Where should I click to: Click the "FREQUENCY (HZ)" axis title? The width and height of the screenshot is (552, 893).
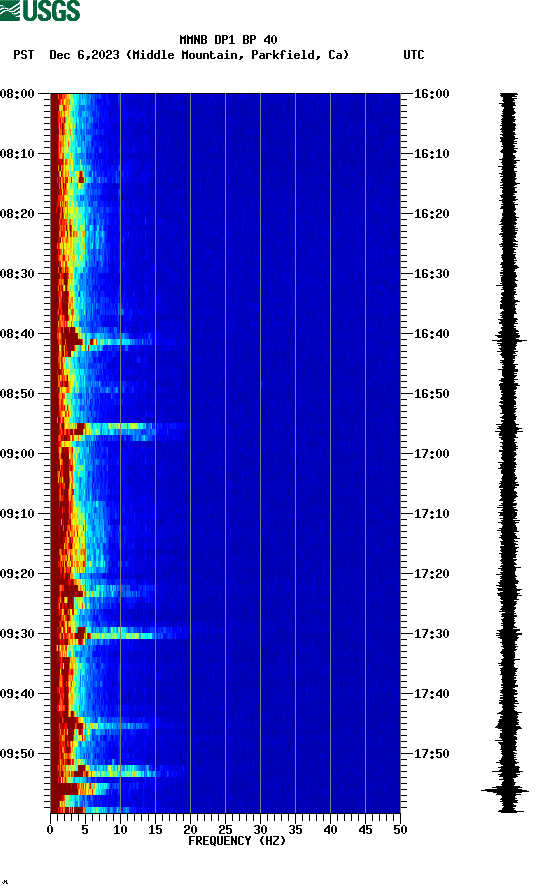point(237,841)
